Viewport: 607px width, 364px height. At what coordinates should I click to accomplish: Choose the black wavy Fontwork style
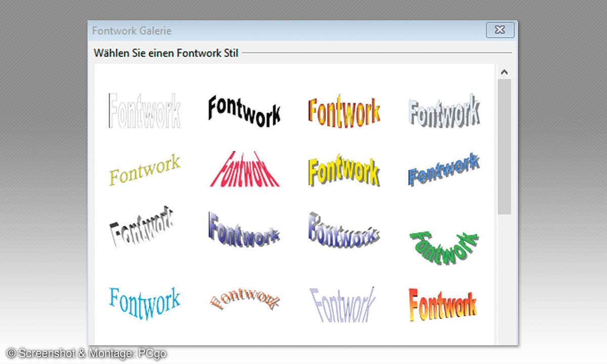coord(244,110)
